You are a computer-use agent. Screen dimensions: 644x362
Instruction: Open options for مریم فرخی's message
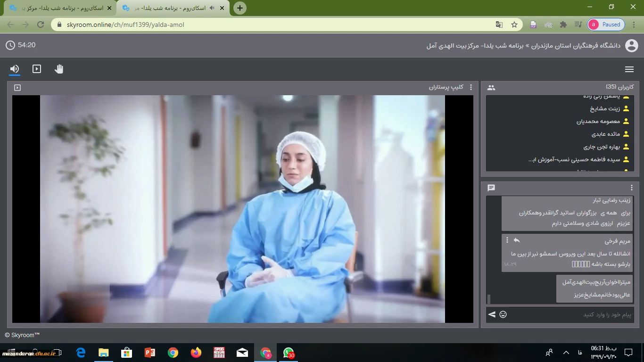click(507, 240)
